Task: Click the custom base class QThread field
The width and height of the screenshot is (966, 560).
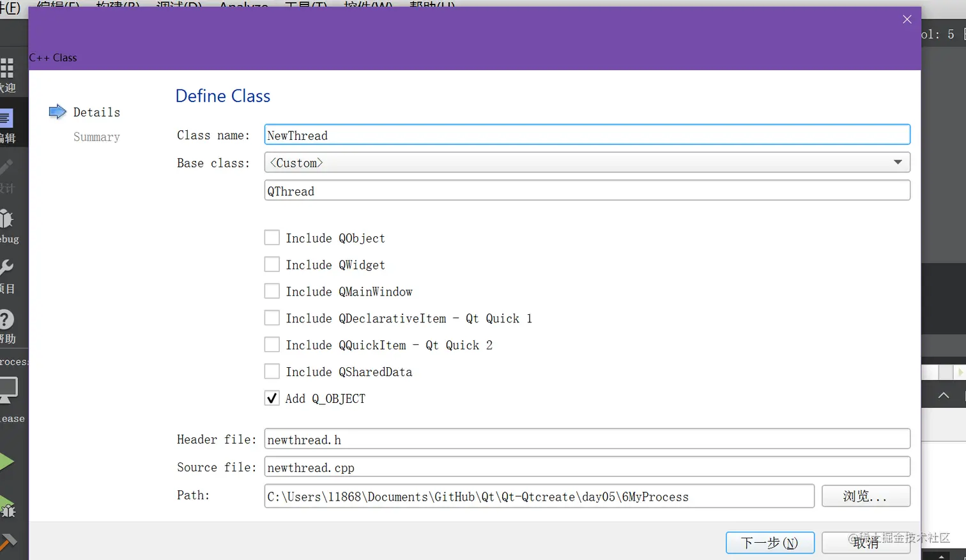Action: point(587,190)
